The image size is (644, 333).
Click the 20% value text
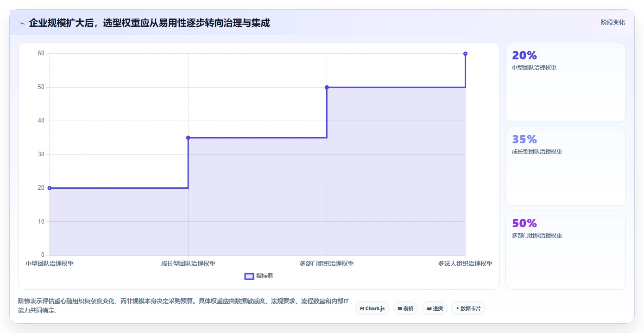(x=524, y=55)
